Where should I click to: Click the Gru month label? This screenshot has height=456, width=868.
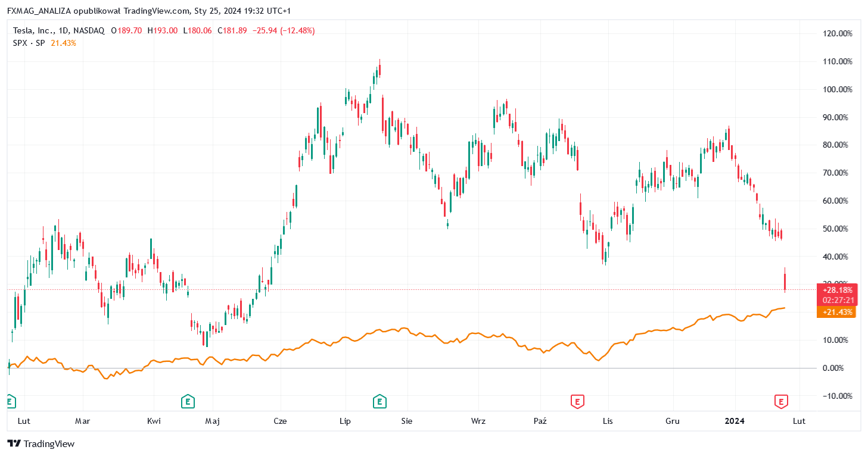[x=673, y=421]
